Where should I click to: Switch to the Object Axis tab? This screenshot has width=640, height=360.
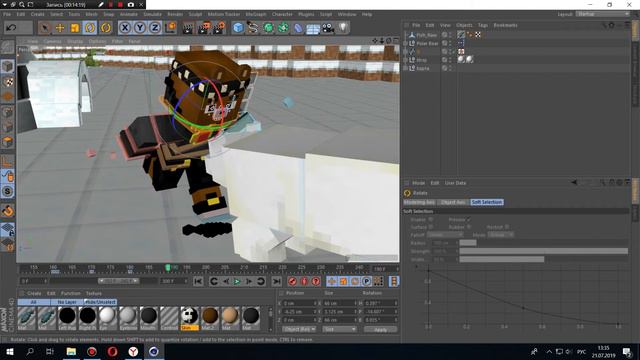(x=453, y=202)
